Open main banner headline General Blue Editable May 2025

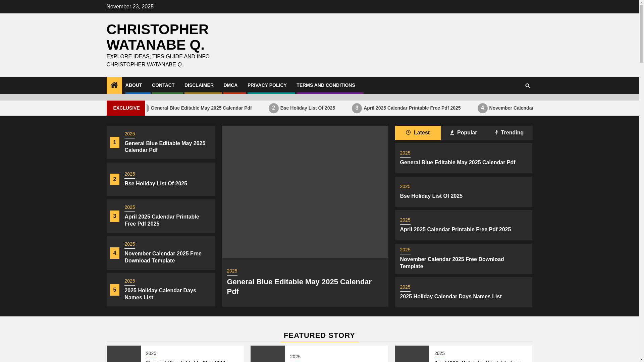[299, 287]
